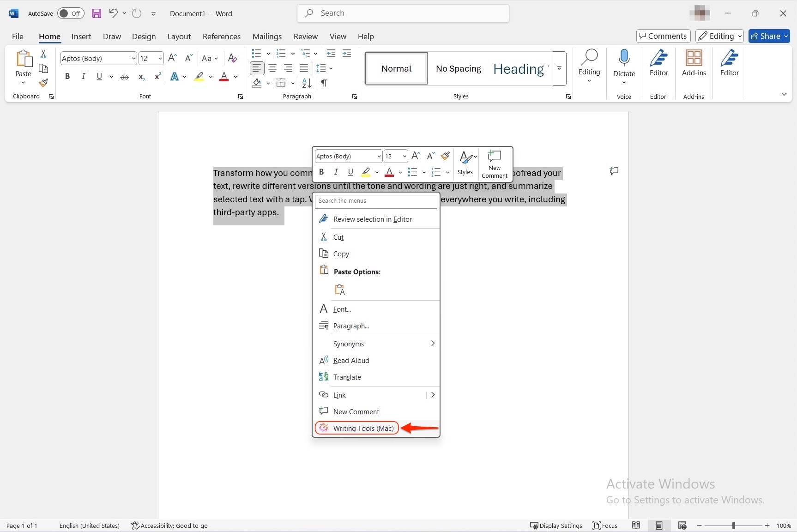Toggle the AutoSave switch
The image size is (797, 532).
[70, 13]
